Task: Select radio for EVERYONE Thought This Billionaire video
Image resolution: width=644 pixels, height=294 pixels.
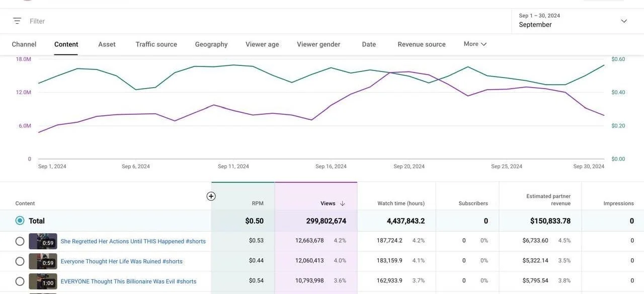Action: coord(20,281)
